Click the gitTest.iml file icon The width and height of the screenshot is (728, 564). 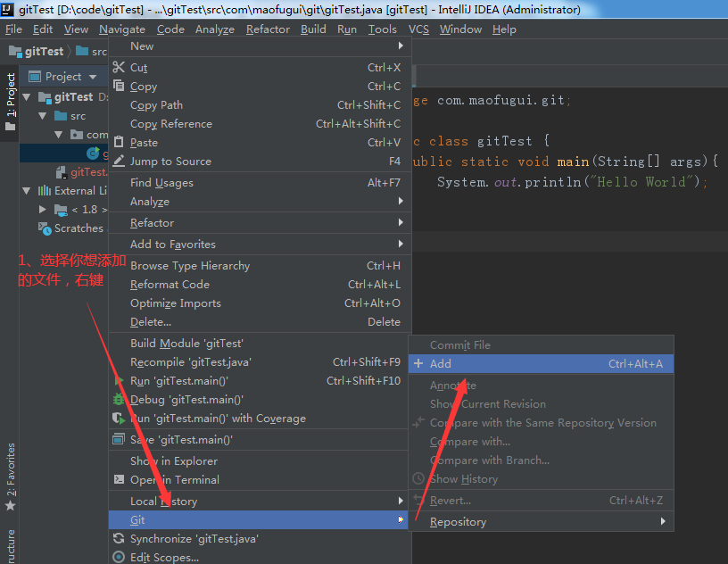[x=61, y=172]
